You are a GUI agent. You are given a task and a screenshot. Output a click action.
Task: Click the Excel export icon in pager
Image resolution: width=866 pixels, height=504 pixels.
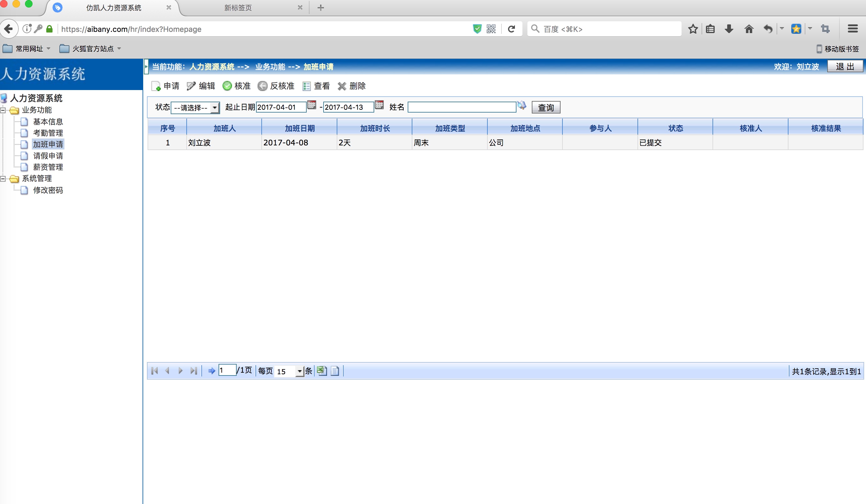(322, 371)
